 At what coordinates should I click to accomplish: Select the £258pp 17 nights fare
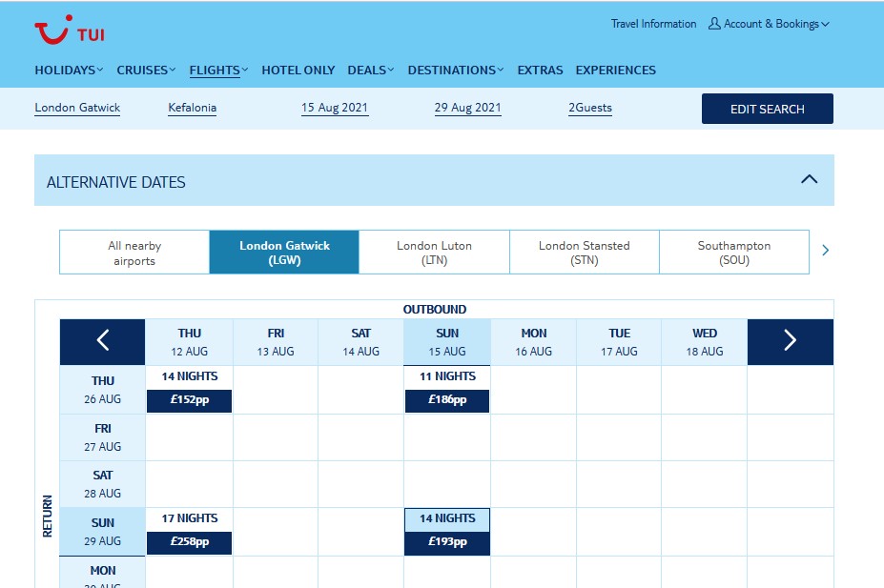190,542
